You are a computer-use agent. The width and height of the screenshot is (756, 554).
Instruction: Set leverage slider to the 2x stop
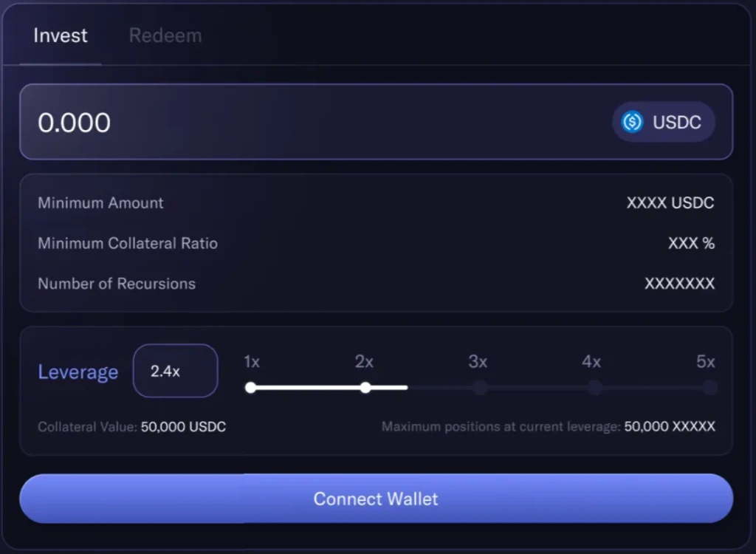(365, 387)
